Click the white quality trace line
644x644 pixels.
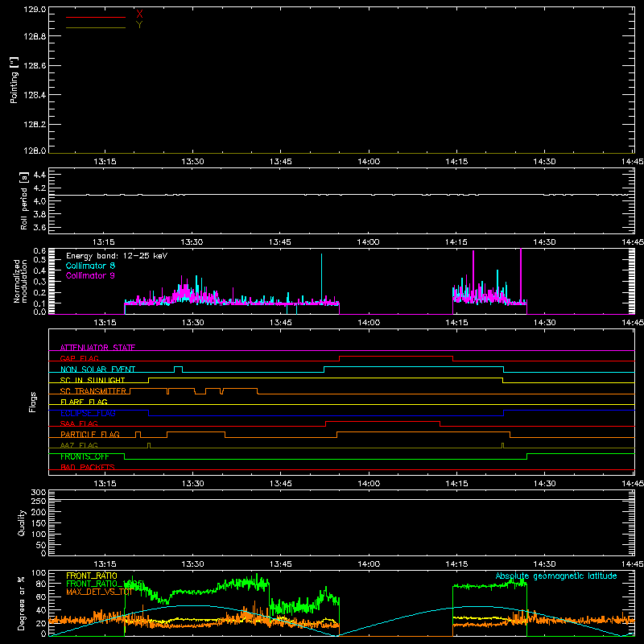[x=341, y=500]
